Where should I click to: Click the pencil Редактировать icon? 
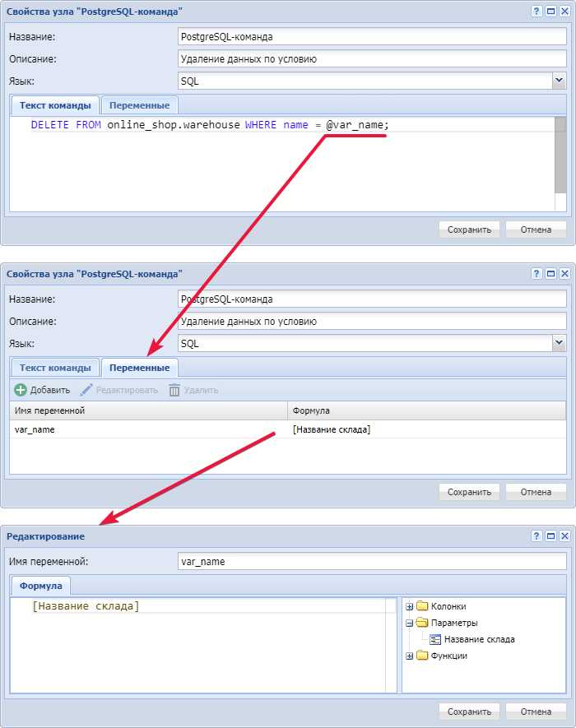point(86,390)
